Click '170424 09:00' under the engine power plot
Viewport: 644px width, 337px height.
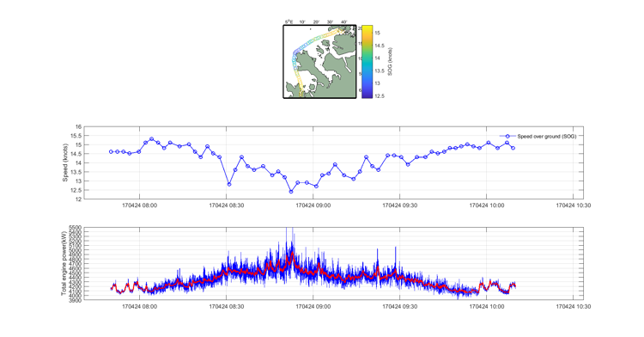pyautogui.click(x=313, y=306)
